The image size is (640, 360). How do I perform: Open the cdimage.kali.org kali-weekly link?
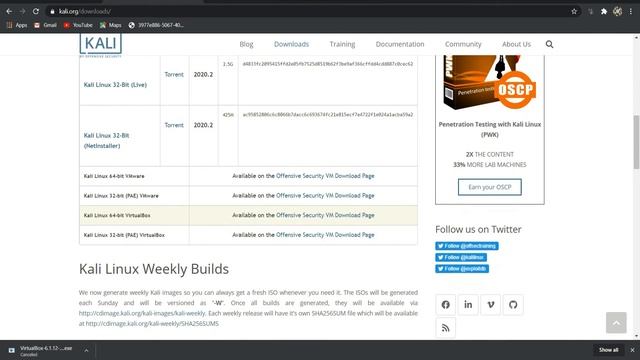(x=142, y=313)
